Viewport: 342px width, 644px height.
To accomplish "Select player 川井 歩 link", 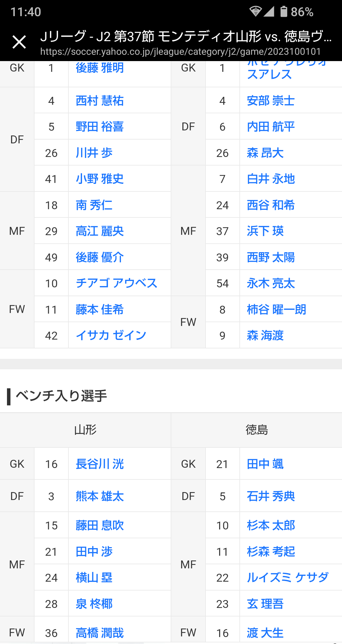I will [x=94, y=153].
